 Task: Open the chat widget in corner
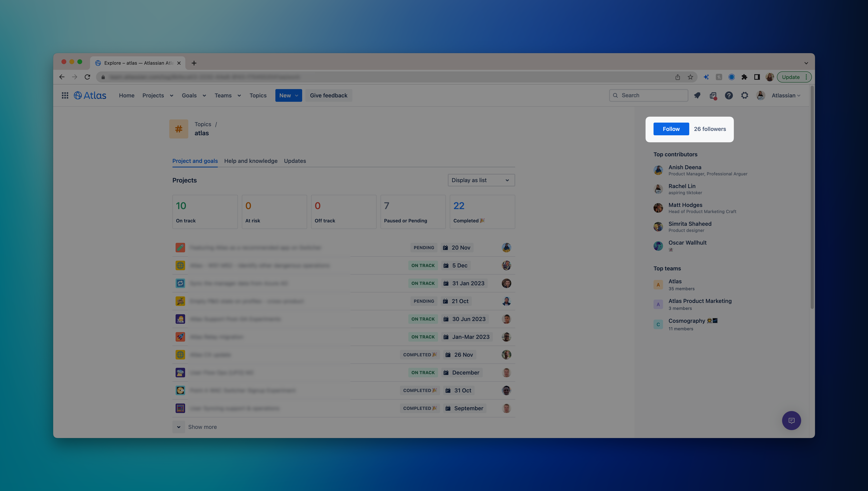(791, 420)
